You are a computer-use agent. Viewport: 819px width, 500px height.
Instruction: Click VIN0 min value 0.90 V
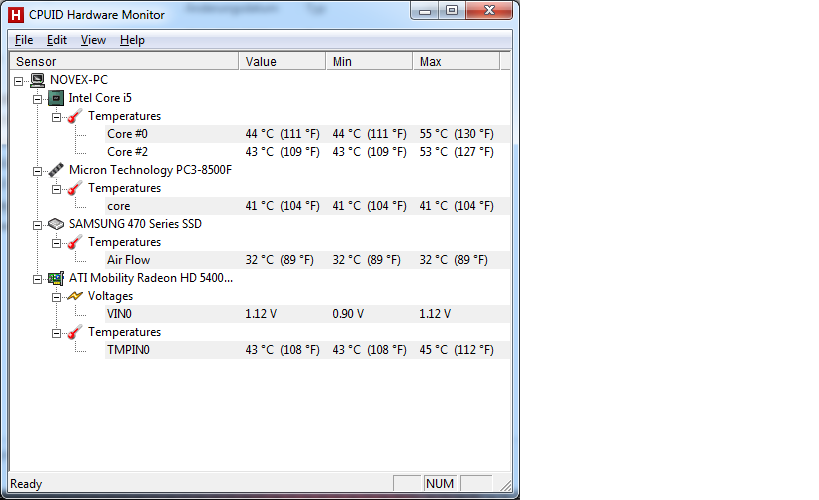pos(348,314)
